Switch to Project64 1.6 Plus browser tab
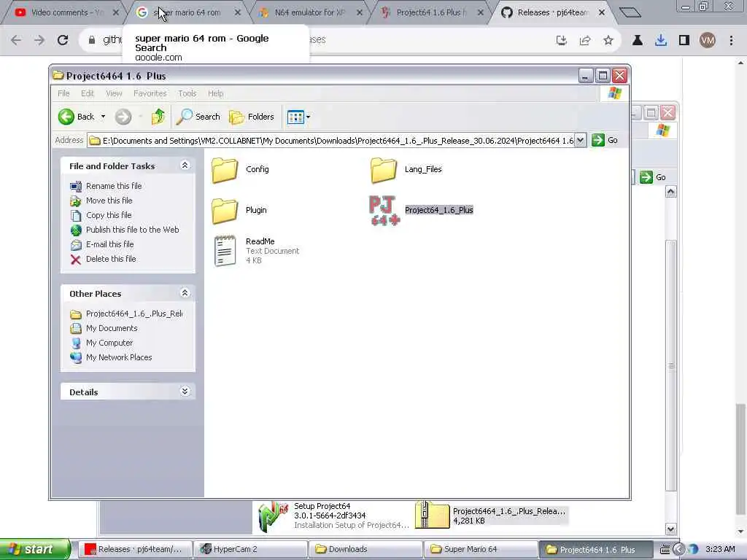Image resolution: width=747 pixels, height=560 pixels. [x=433, y=12]
